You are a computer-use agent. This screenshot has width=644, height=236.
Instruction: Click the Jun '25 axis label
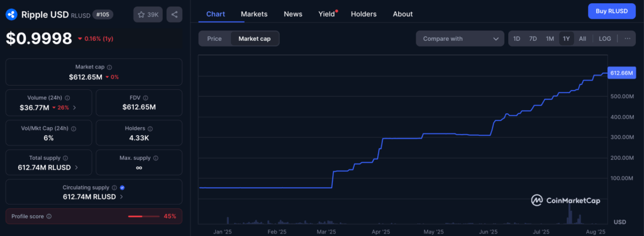click(488, 232)
